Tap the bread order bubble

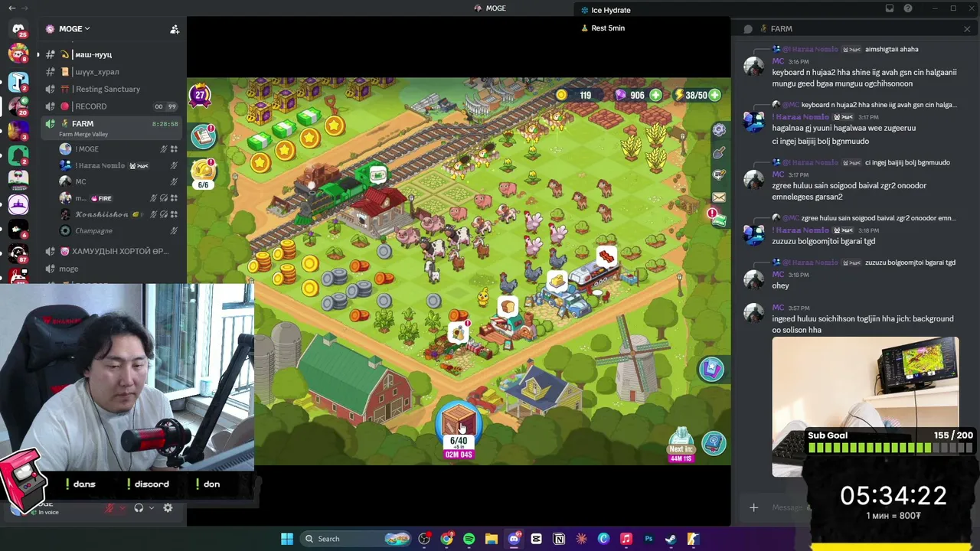tap(507, 308)
